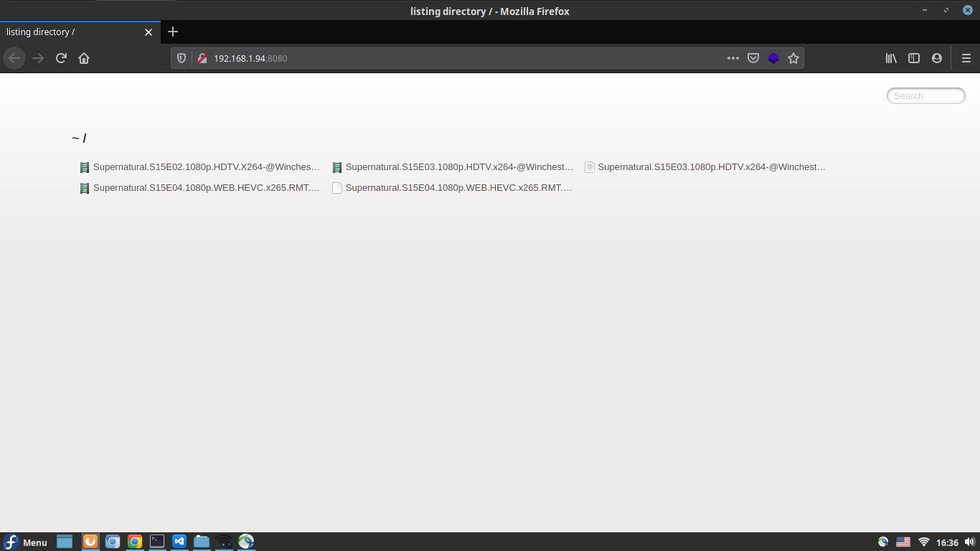The image size is (980, 551).
Task: Click the globe tray icon near the flag
Action: pyautogui.click(x=883, y=542)
